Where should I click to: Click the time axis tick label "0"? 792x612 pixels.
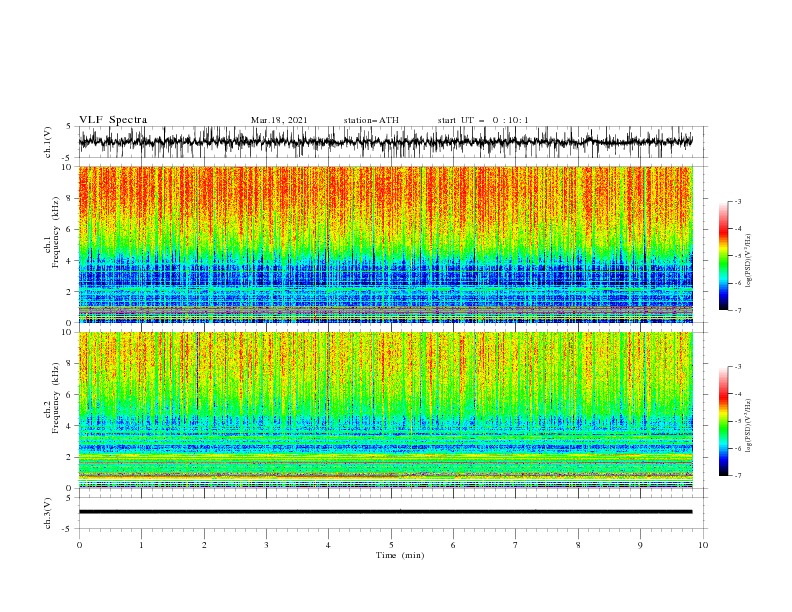point(79,545)
